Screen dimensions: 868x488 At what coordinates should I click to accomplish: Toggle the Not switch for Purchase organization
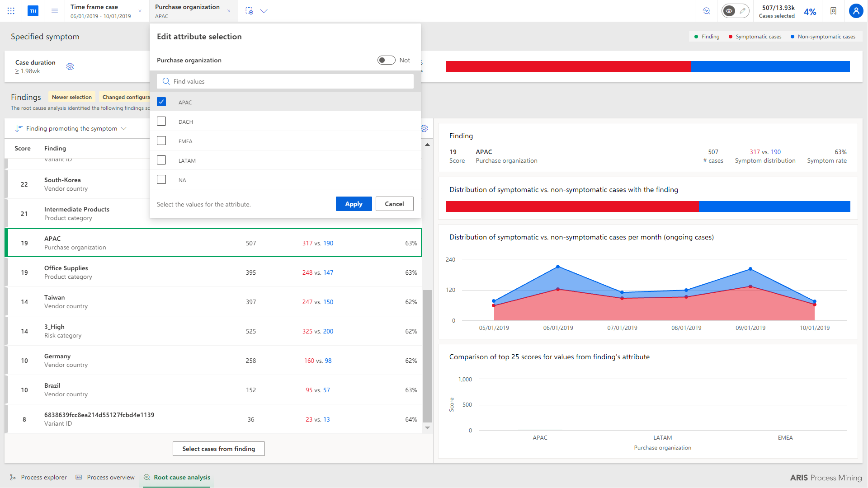387,60
